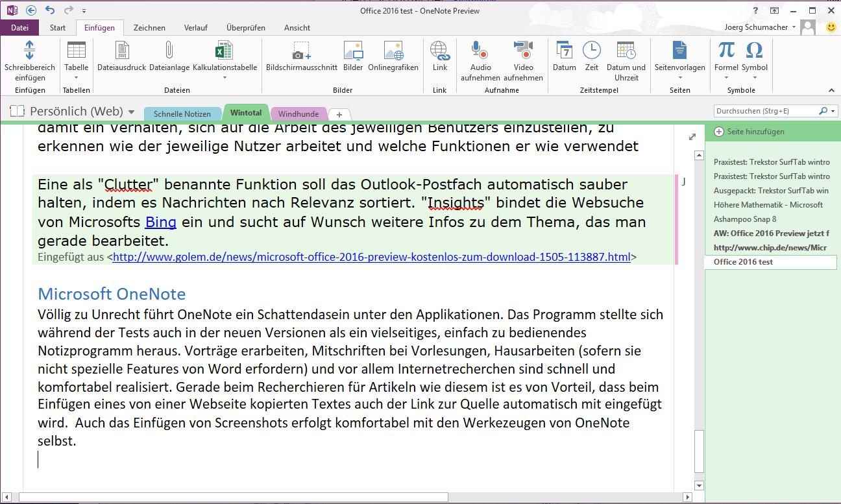841x504 pixels.
Task: Open the Help question mark
Action: [755, 10]
